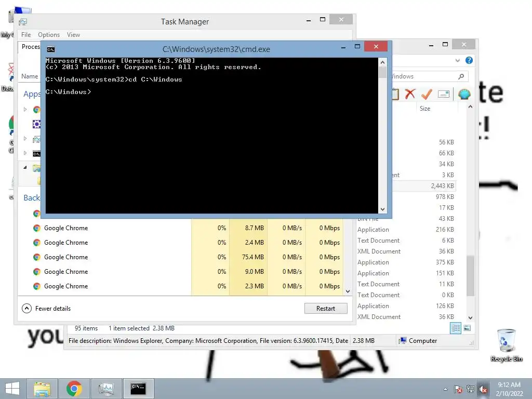Click the taskbar clock showing 9:12 AM
The height and width of the screenshot is (399, 532).
coord(509,389)
